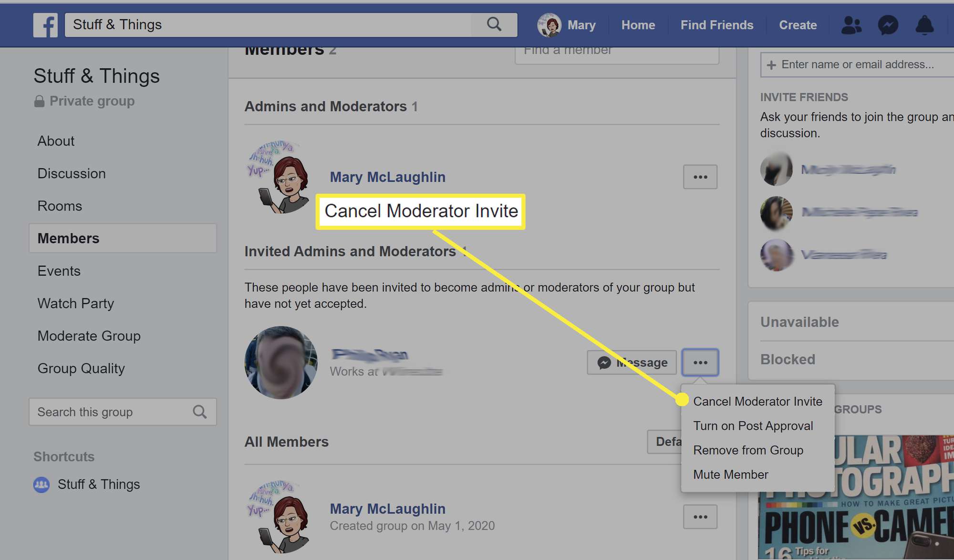
Task: Select Discussion in sidebar
Action: [72, 173]
